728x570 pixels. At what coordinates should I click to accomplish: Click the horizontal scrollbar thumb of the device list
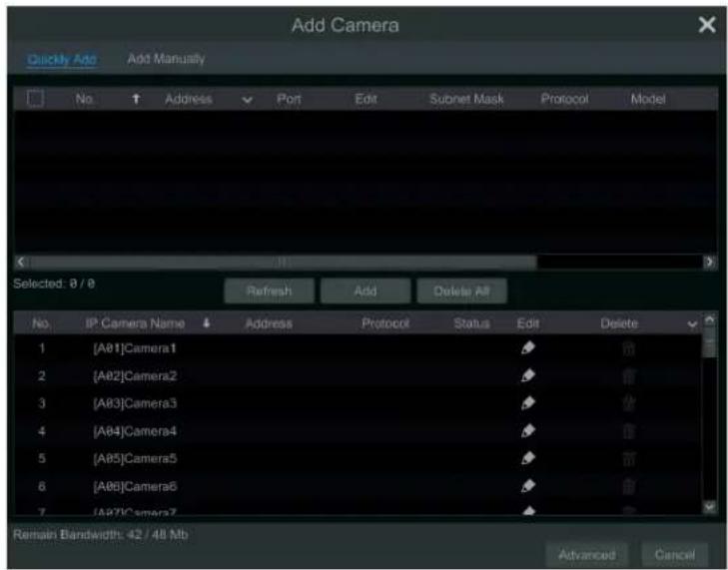click(282, 263)
